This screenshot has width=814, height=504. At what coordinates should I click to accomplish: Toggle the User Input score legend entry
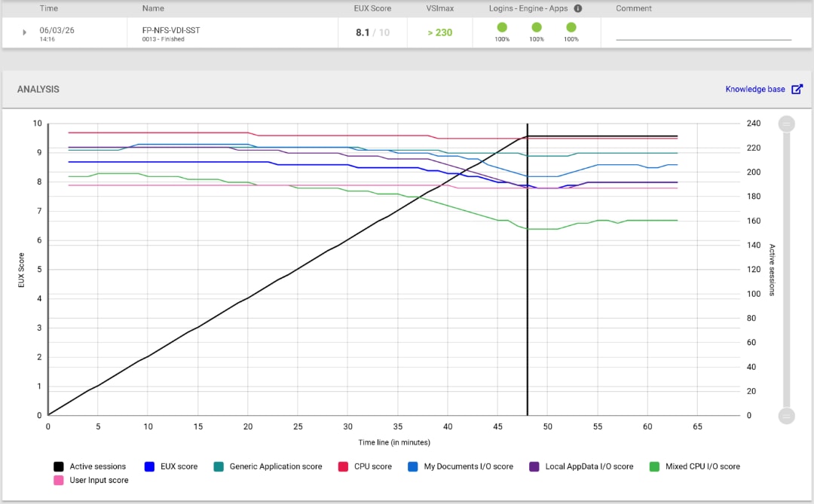91,481
